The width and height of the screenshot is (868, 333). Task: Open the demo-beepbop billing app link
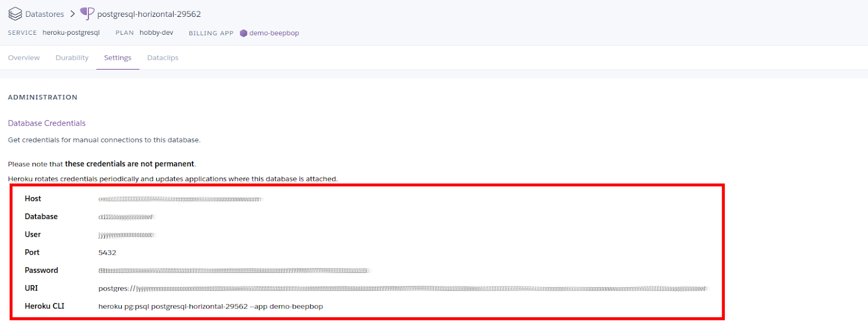[x=274, y=33]
